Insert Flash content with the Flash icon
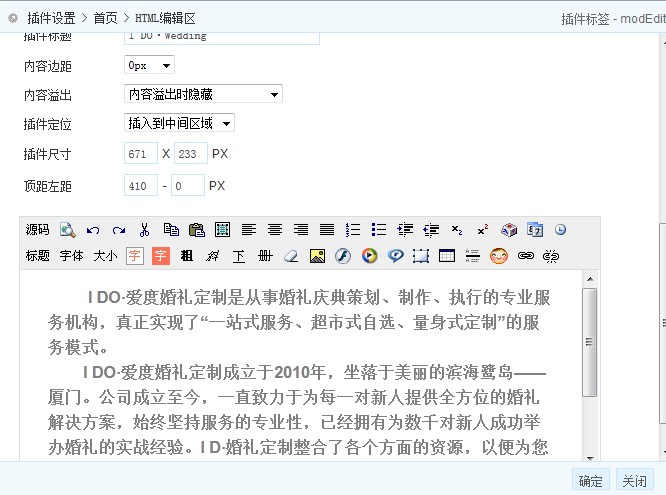 (343, 256)
